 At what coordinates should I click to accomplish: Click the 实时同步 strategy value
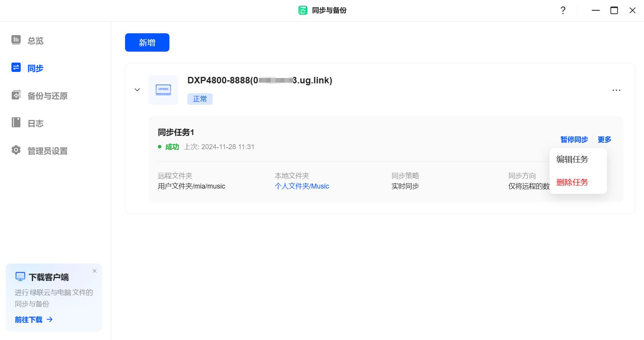pyautogui.click(x=405, y=186)
